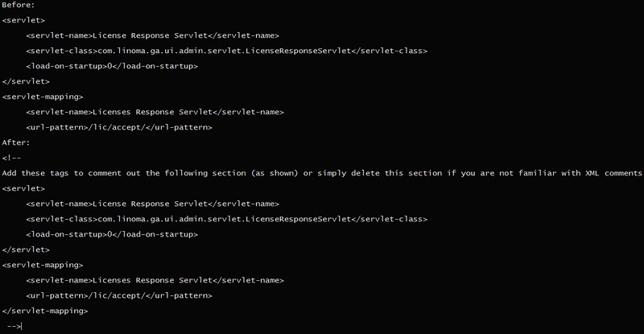The height and width of the screenshot is (334, 644).
Task: Click the "/lic/accept/" url-pattern line under After
Action: [118, 295]
